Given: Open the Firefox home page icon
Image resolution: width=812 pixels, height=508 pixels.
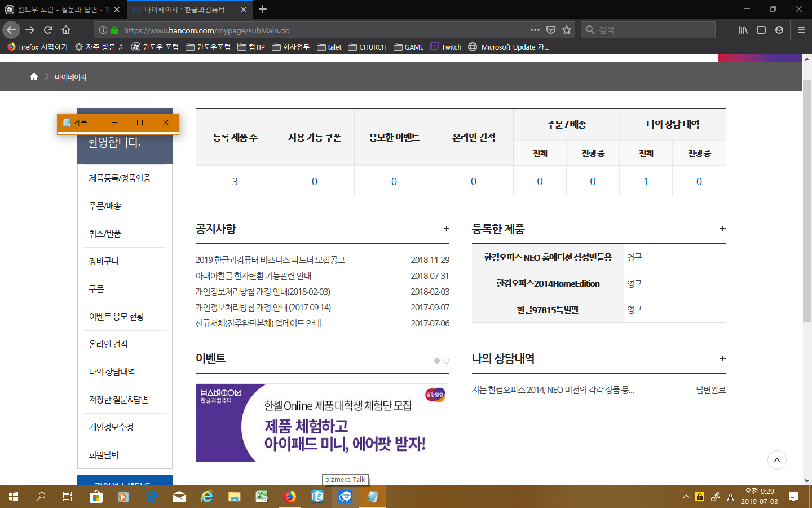Looking at the screenshot, I should point(66,30).
